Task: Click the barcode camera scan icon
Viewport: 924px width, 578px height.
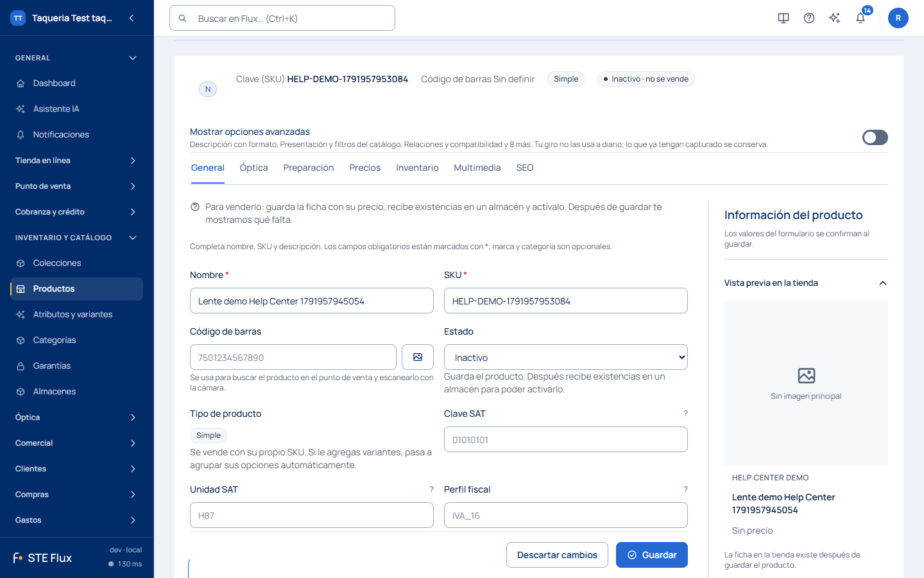Action: click(418, 357)
